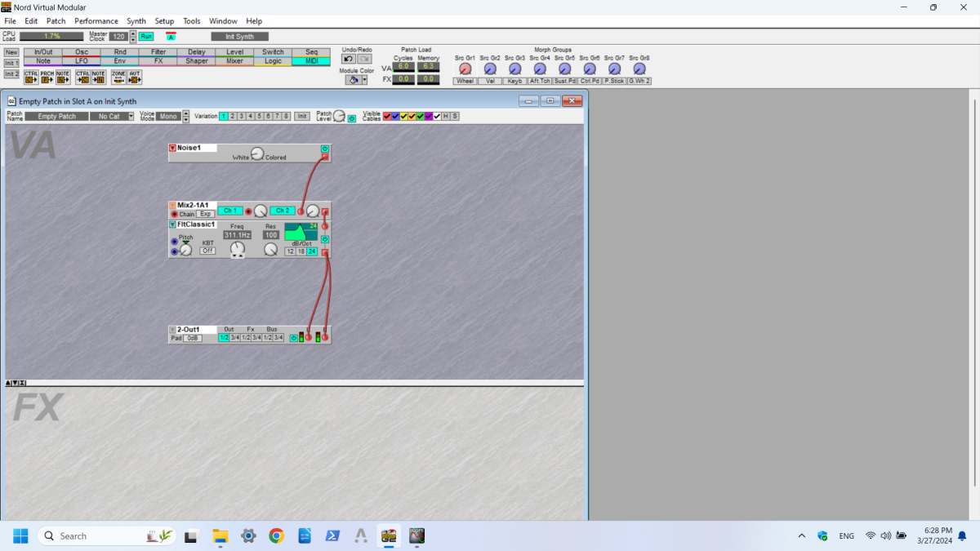Screen dimensions: 980x551
Task: Click the Master Clock stepper arrows
Action: coord(132,36)
